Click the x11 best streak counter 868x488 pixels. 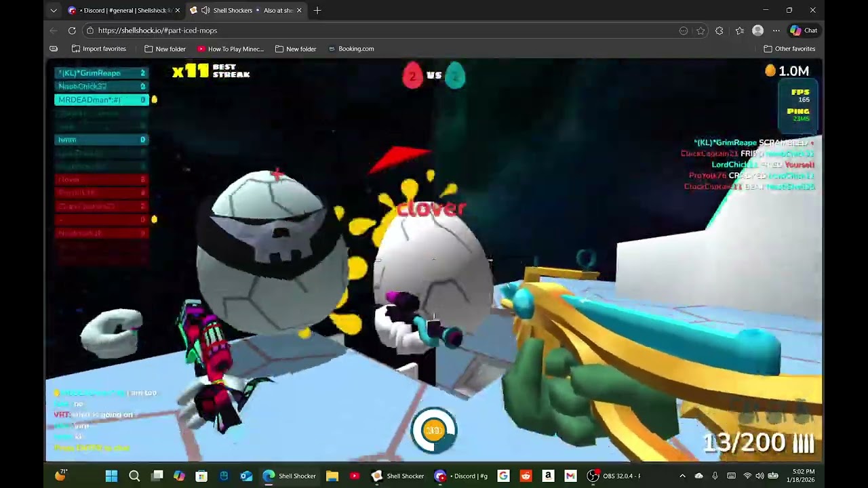(x=211, y=71)
